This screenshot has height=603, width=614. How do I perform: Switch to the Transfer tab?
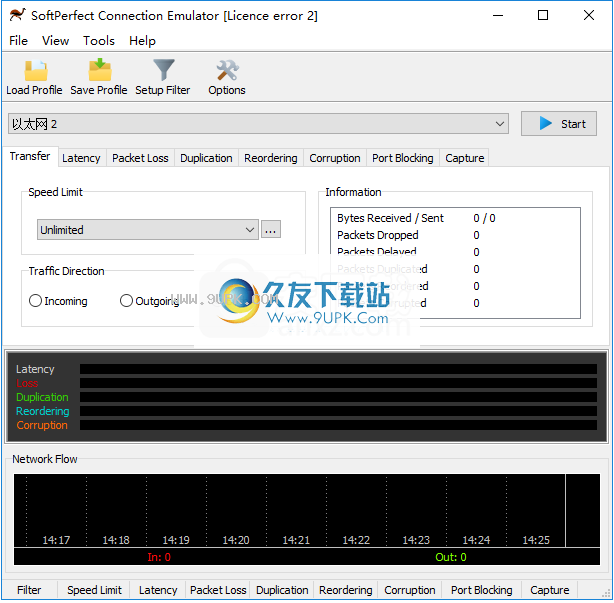tap(30, 156)
